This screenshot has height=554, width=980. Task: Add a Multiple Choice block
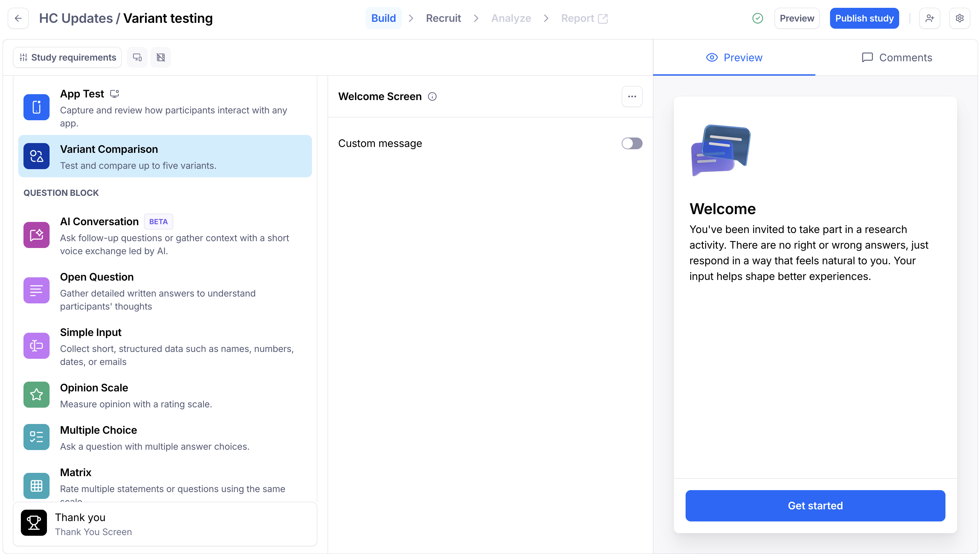[x=165, y=437]
